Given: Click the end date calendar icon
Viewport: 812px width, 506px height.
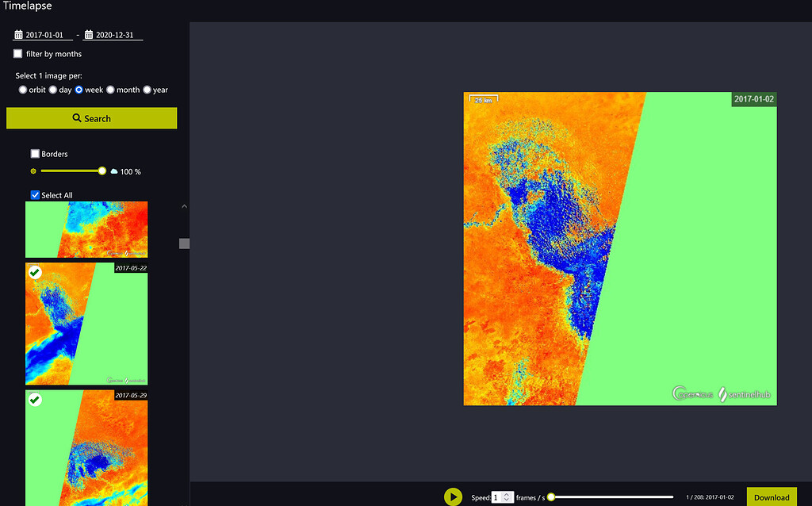Looking at the screenshot, I should (x=89, y=35).
